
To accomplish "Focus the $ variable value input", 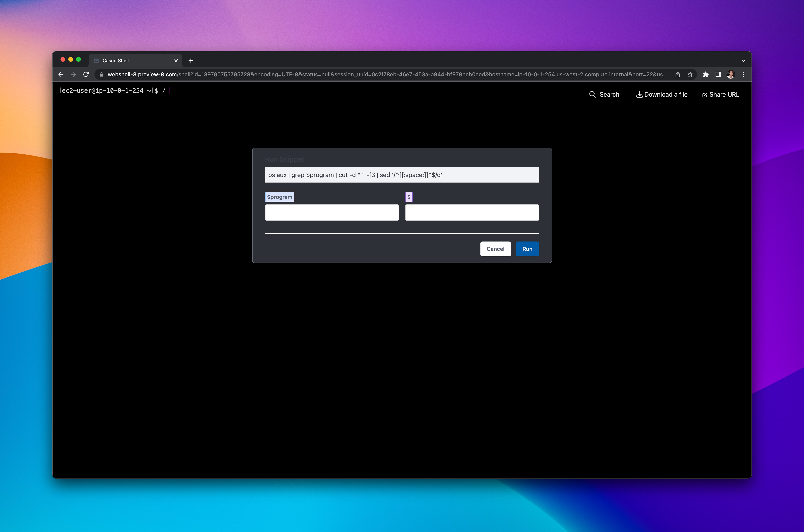I will click(x=472, y=212).
